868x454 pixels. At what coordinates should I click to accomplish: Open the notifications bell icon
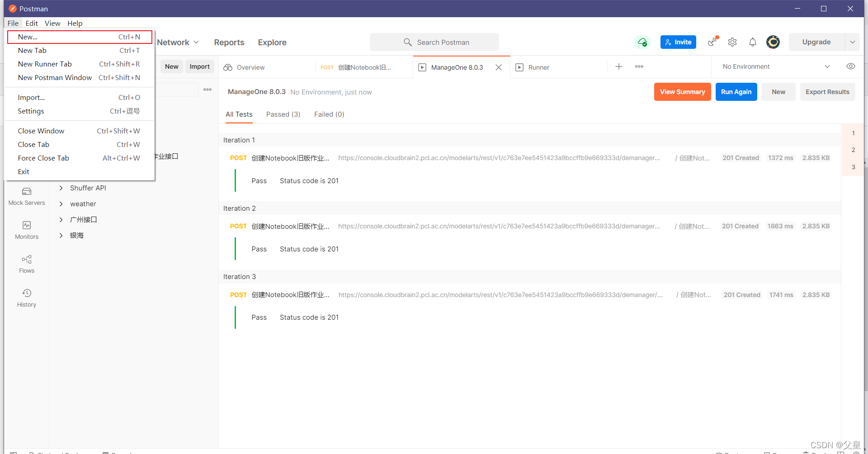(x=753, y=42)
